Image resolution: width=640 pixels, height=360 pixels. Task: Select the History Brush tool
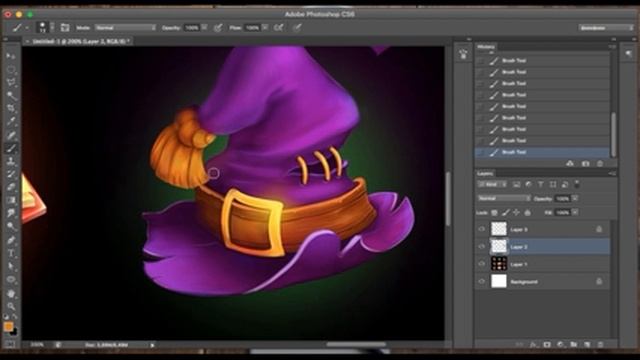click(11, 174)
